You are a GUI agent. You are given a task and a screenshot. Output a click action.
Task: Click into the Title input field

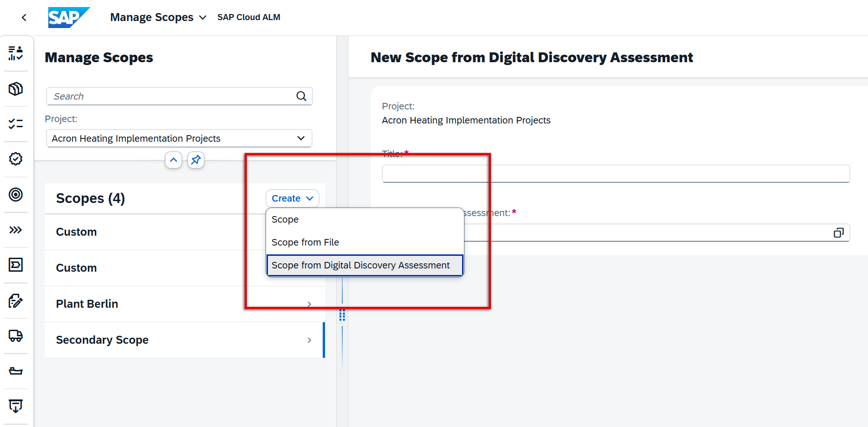point(615,174)
